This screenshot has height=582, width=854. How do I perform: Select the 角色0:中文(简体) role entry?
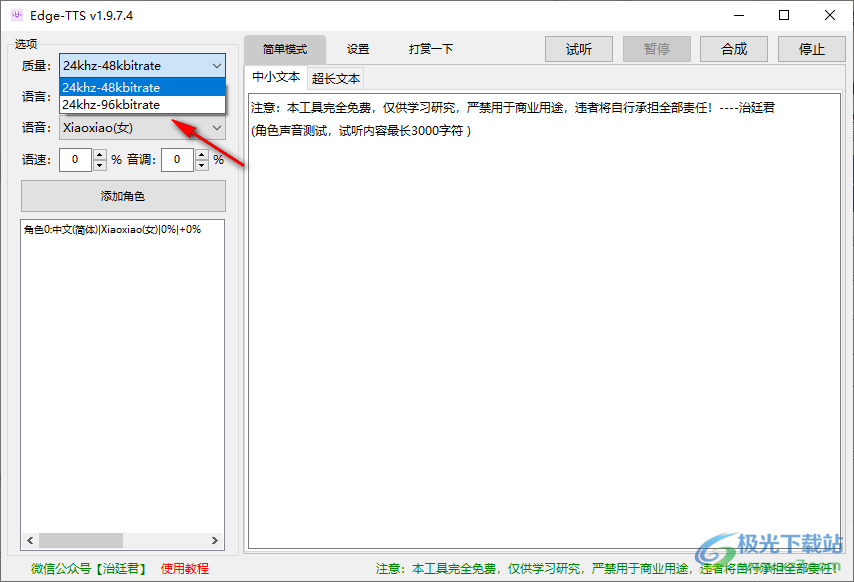(112, 230)
